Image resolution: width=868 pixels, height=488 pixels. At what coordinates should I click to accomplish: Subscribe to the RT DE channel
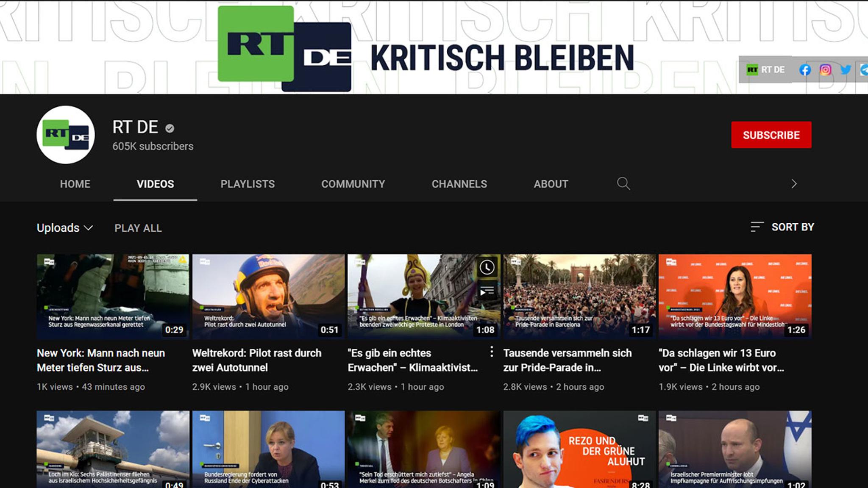pos(771,135)
